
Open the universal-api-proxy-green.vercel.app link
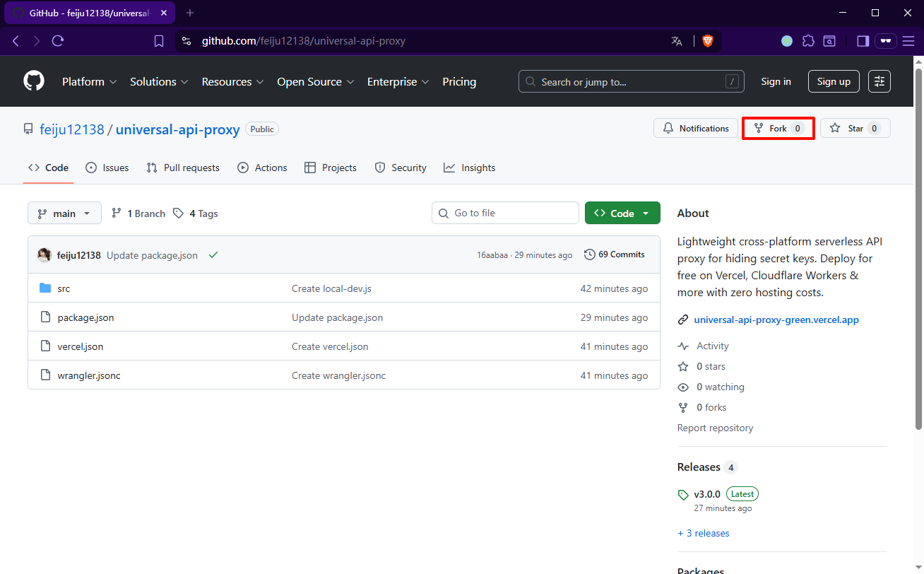776,320
